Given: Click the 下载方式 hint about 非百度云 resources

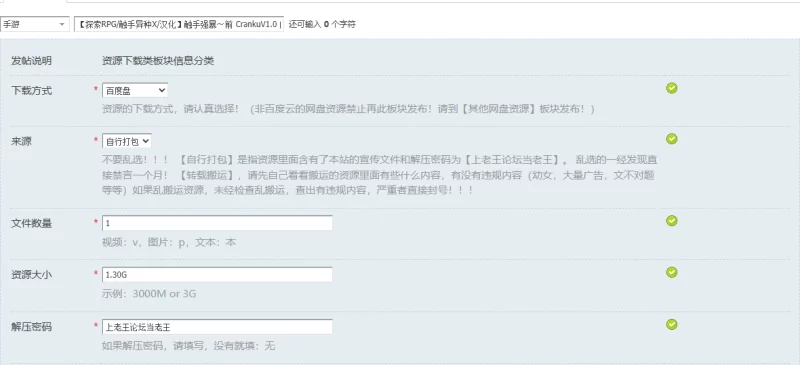Looking at the screenshot, I should tap(348, 109).
